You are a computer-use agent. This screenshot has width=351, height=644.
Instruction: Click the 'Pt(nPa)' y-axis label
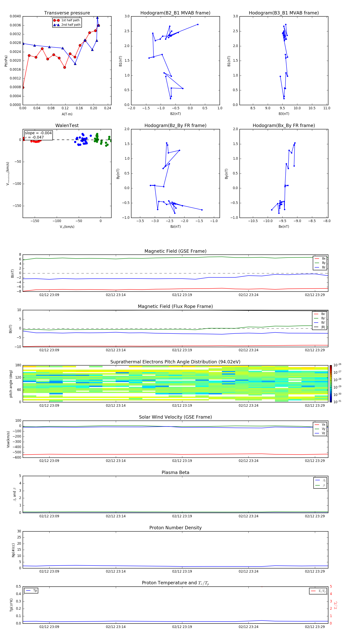click(x=6, y=61)
